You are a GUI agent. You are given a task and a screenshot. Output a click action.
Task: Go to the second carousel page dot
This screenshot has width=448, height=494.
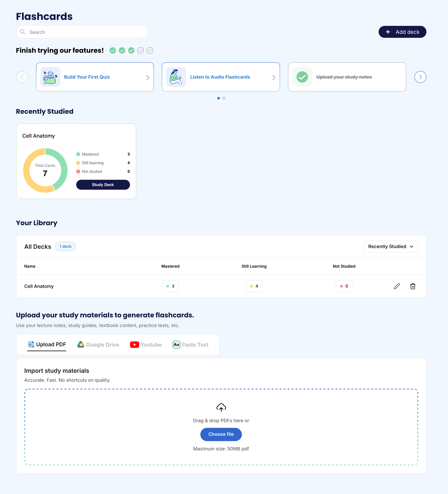click(x=224, y=98)
